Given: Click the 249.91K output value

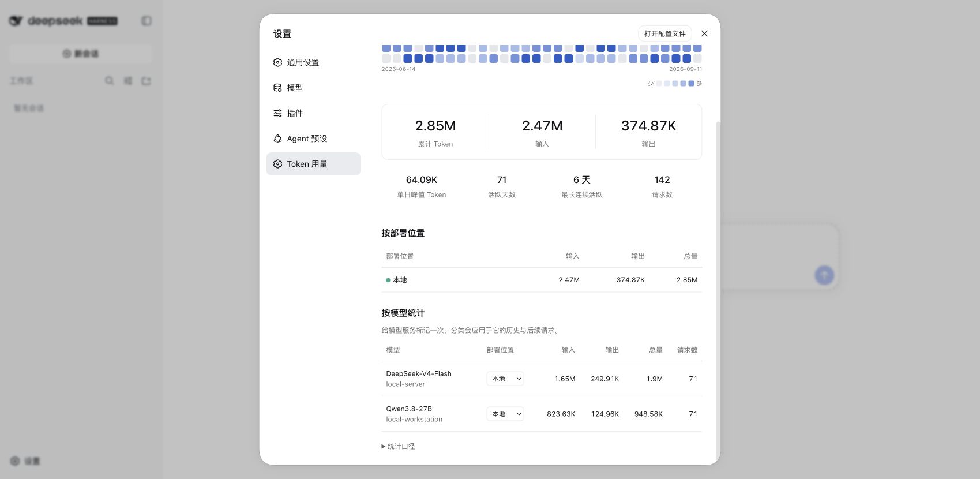Looking at the screenshot, I should pyautogui.click(x=604, y=379).
